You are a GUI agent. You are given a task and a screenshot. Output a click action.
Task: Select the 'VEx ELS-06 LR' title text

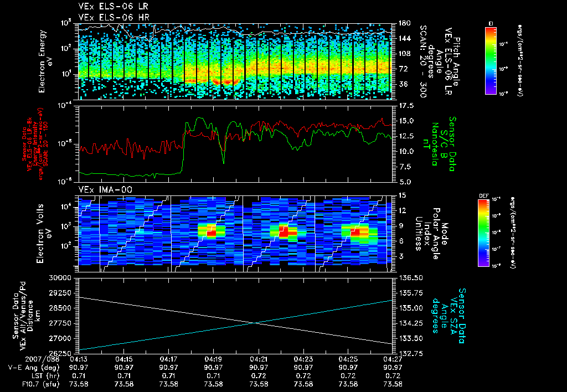(113, 7)
